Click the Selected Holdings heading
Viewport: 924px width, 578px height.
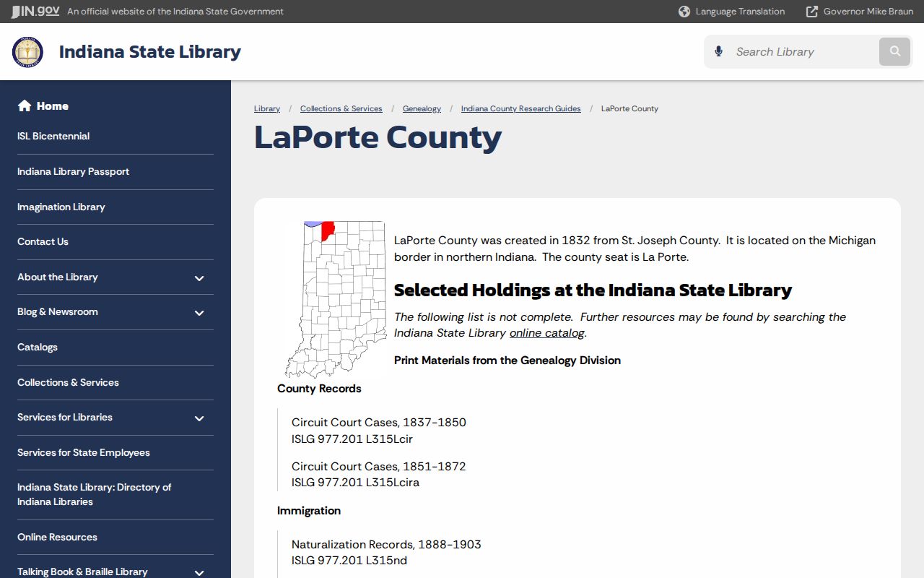click(593, 290)
